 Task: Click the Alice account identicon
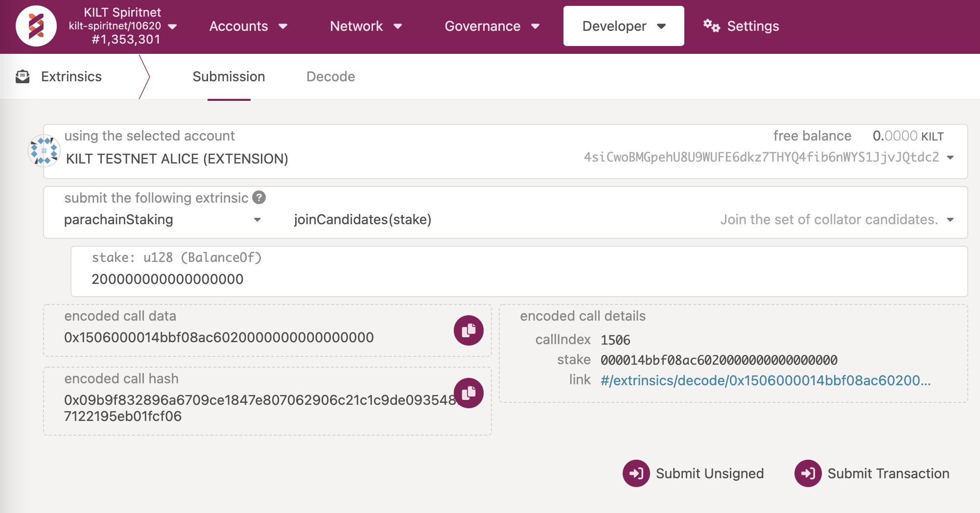tap(44, 151)
